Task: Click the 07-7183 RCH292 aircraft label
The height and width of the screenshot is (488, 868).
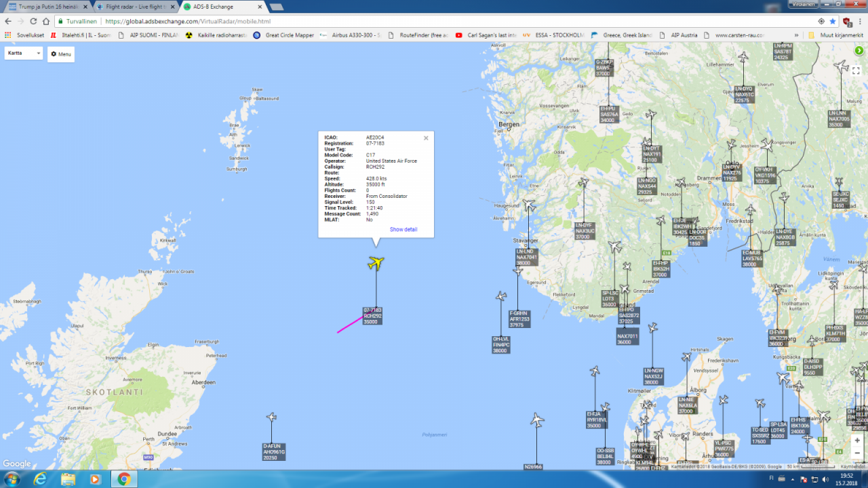Action: (372, 316)
